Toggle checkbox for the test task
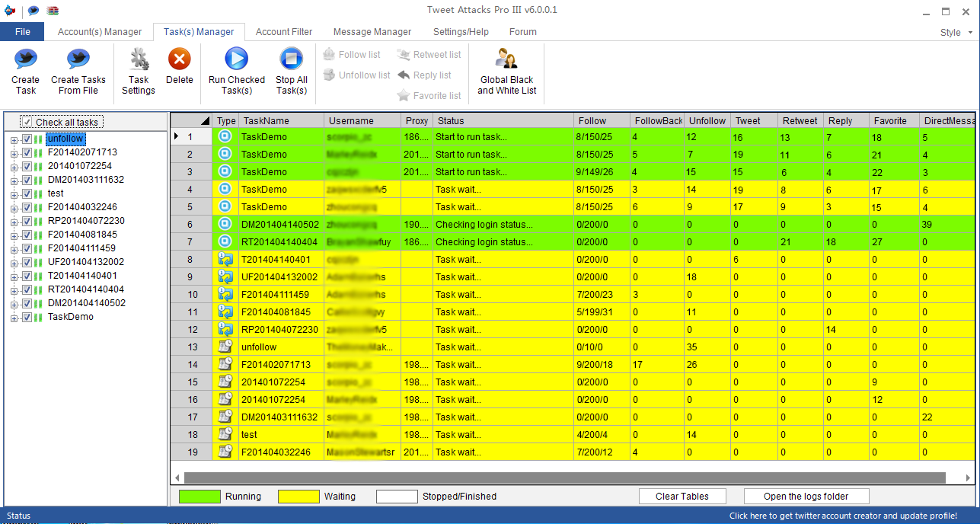The width and height of the screenshot is (980, 524). (27, 194)
